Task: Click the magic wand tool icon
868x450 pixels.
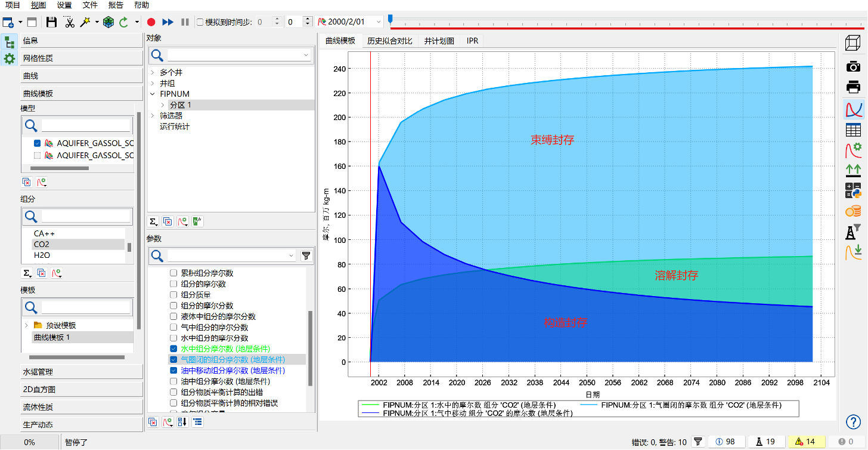Action: point(86,22)
